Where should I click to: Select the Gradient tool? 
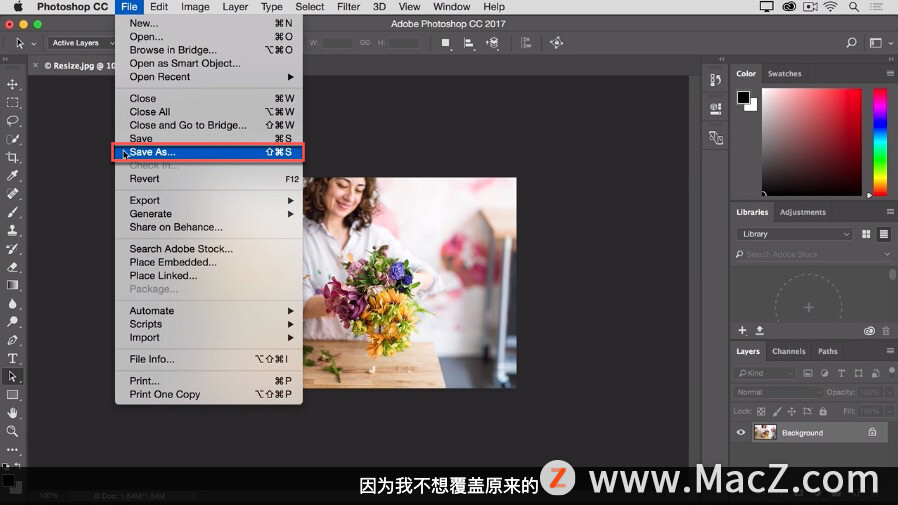[13, 285]
